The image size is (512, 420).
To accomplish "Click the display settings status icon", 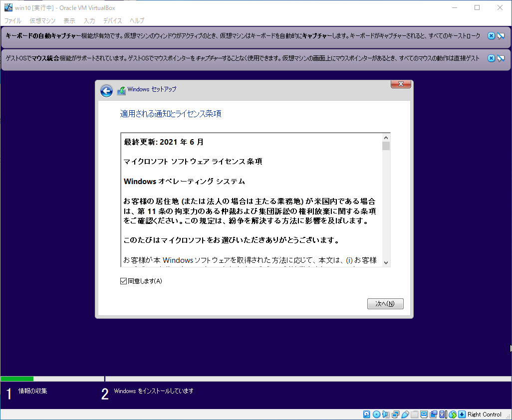I will [x=424, y=415].
